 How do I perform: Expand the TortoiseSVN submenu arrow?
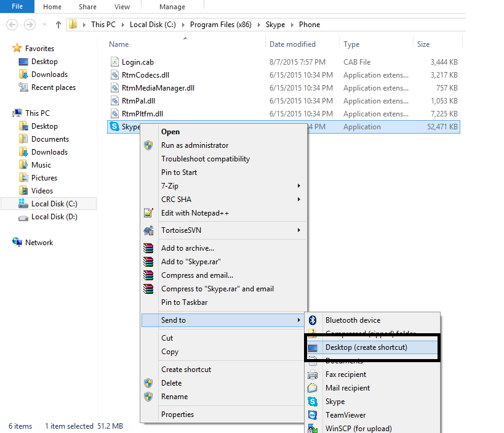pyautogui.click(x=299, y=230)
